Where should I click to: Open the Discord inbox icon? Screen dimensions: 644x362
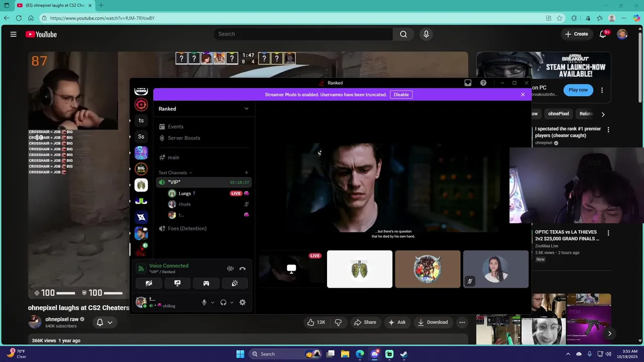[468, 83]
